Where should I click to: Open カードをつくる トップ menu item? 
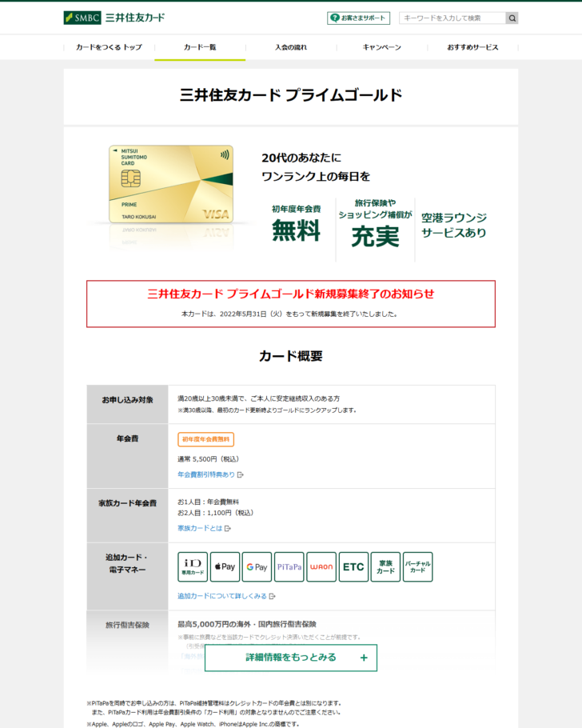109,47
